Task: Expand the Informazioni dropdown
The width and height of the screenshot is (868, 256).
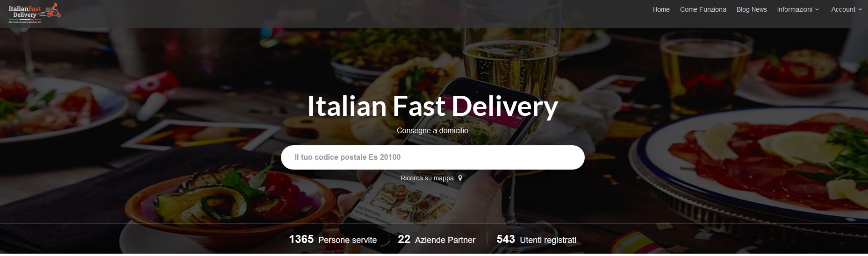Action: 797,9
